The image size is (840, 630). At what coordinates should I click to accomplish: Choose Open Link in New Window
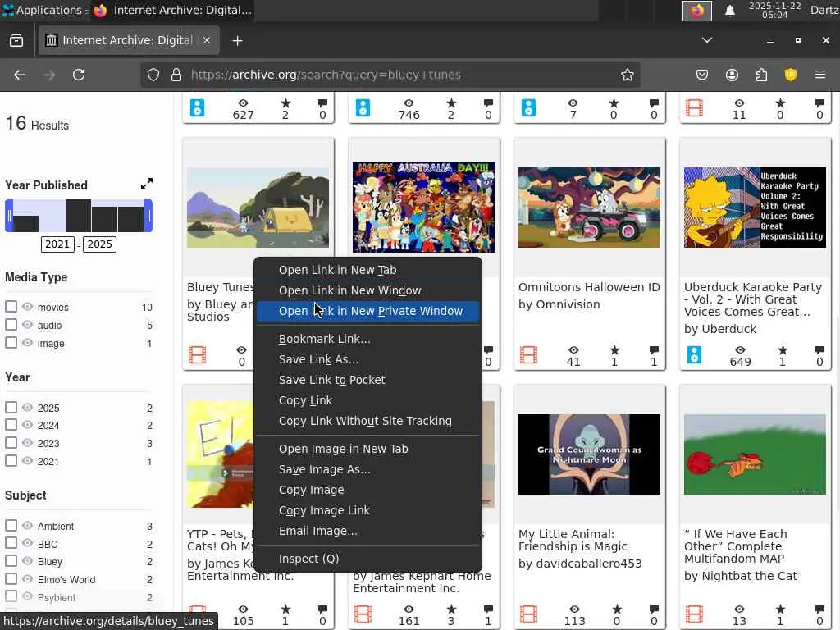[x=367, y=290]
